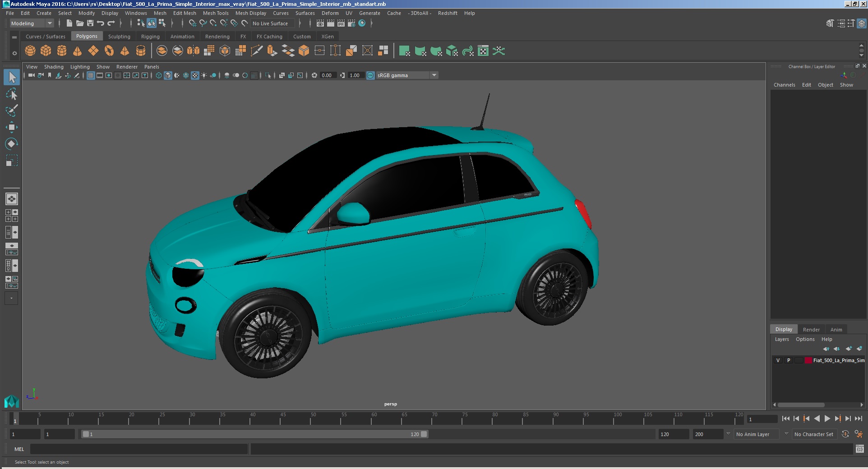868x469 pixels.
Task: Open the Mesh Tools menu
Action: (216, 13)
